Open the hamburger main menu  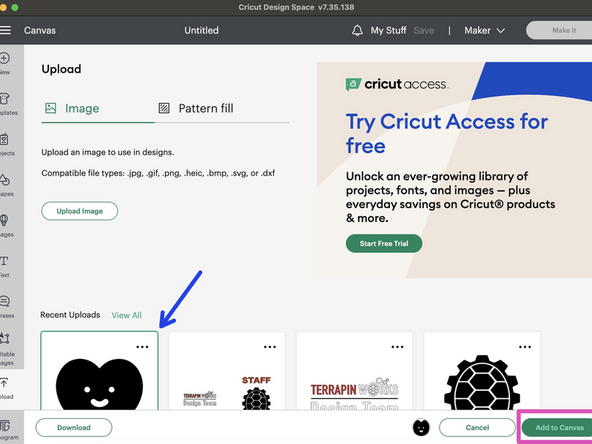[x=5, y=30]
